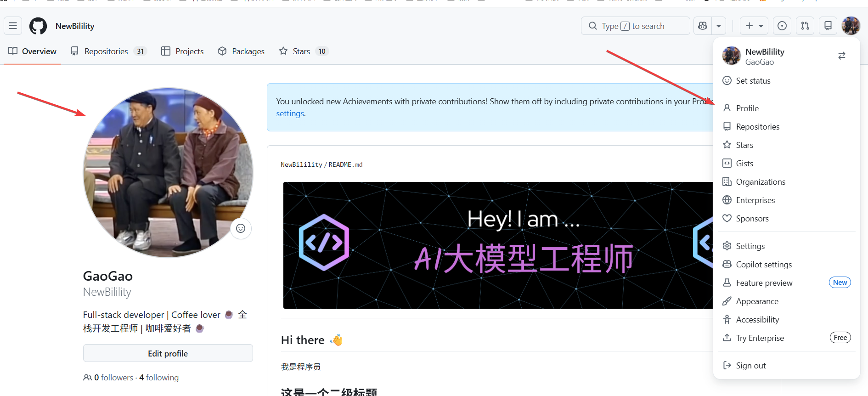This screenshot has height=396, width=868.
Task: Open the README.md file link
Action: (345, 164)
